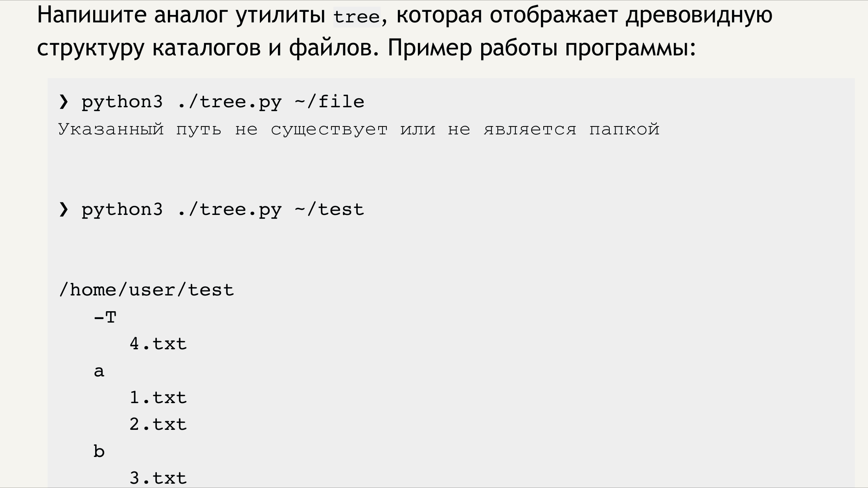Click python3 in the first command
868x488 pixels.
tap(122, 102)
